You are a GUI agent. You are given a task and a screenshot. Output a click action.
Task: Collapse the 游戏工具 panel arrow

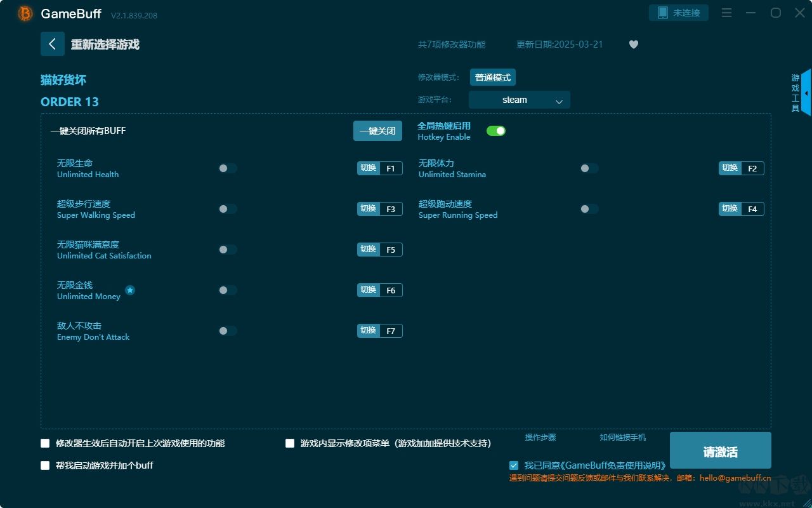pos(806,93)
